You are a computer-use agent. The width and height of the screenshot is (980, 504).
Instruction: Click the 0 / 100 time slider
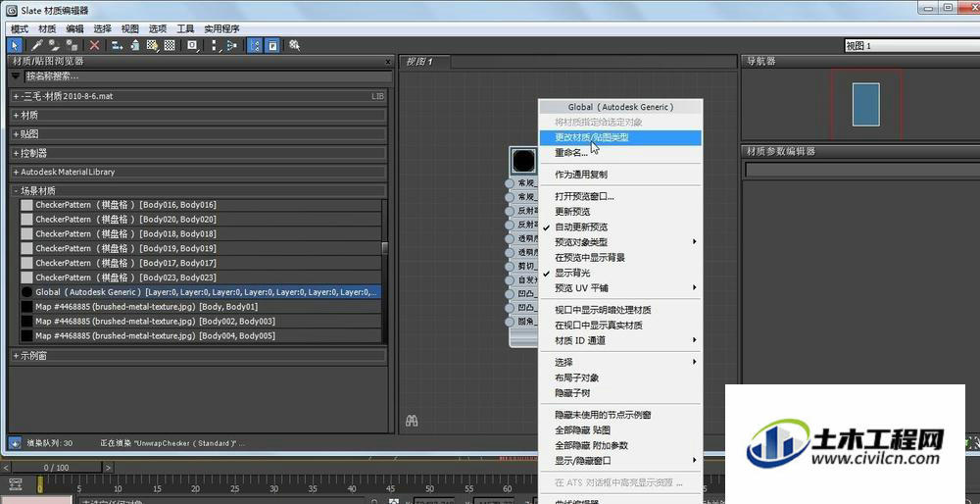tap(56, 467)
